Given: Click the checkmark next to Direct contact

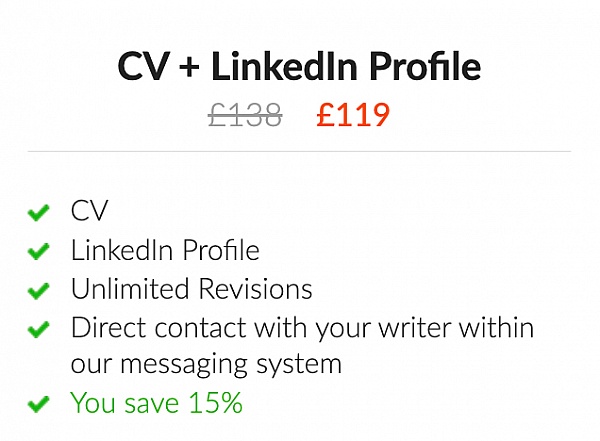Looking at the screenshot, I should point(39,329).
